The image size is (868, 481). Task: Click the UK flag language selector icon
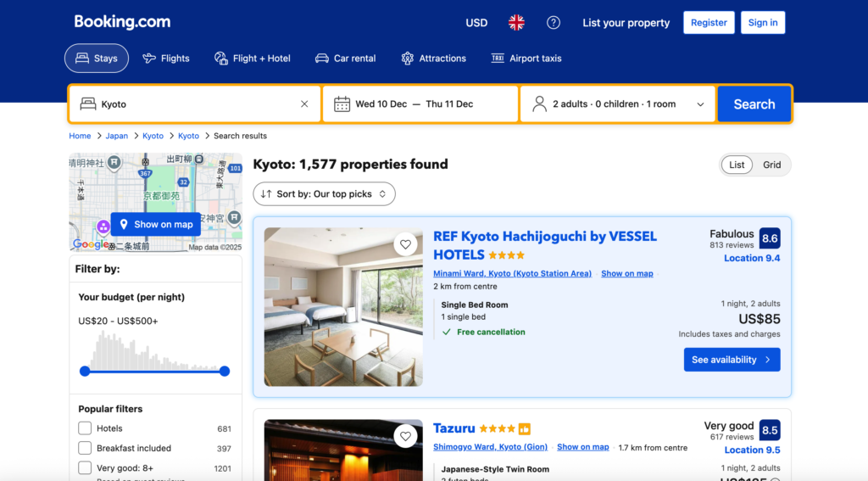click(516, 23)
